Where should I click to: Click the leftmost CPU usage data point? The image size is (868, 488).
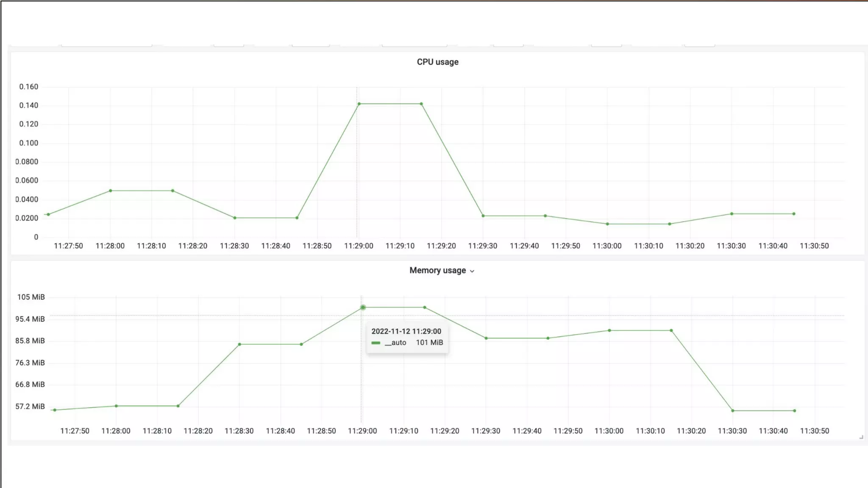click(x=48, y=214)
